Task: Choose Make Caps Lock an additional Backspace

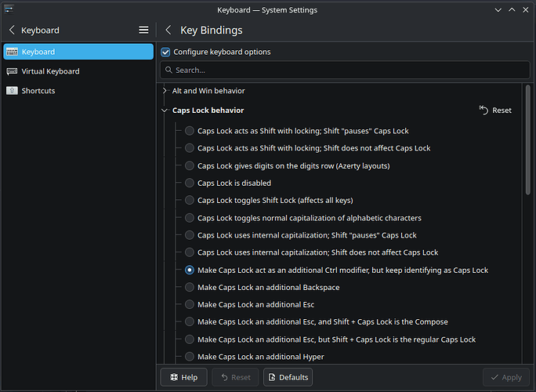Action: (x=190, y=287)
